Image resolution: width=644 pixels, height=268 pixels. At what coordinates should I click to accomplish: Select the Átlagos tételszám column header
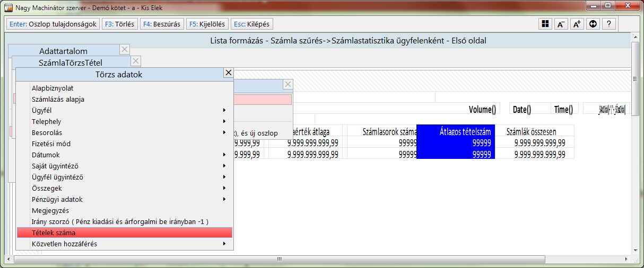point(456,131)
